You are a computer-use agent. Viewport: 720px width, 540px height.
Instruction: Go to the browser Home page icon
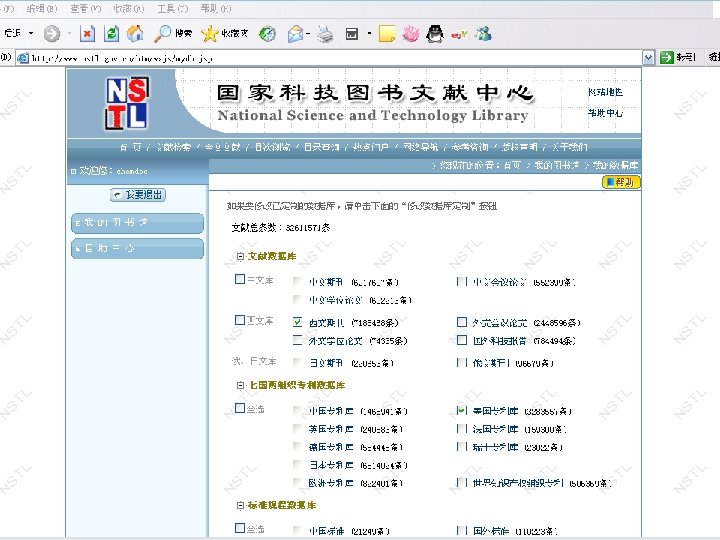click(135, 33)
